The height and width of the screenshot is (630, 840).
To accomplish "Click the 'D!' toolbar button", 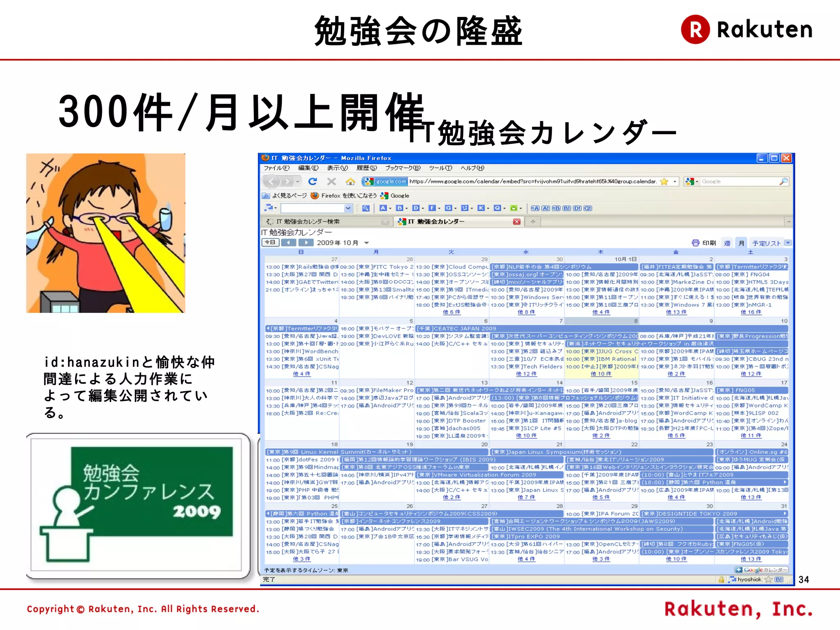I will click(x=577, y=208).
